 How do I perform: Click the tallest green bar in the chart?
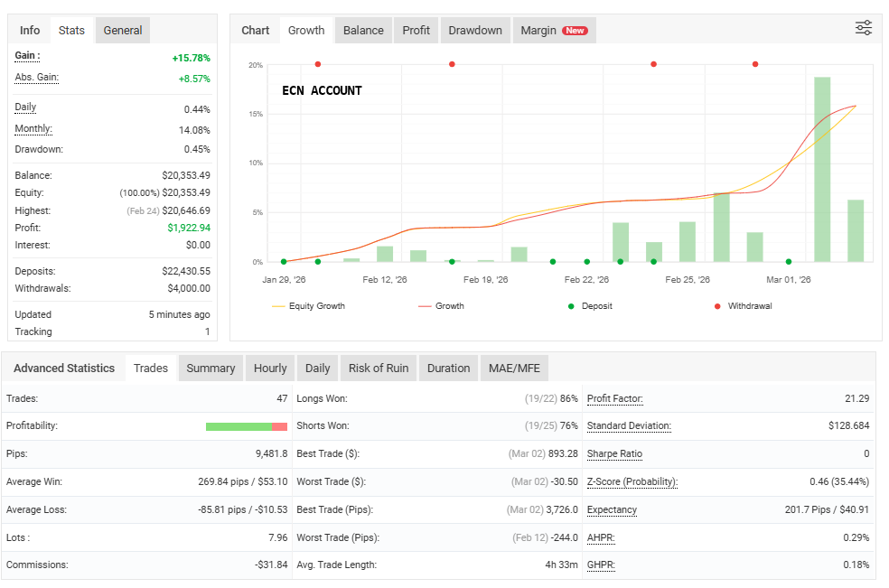[822, 169]
